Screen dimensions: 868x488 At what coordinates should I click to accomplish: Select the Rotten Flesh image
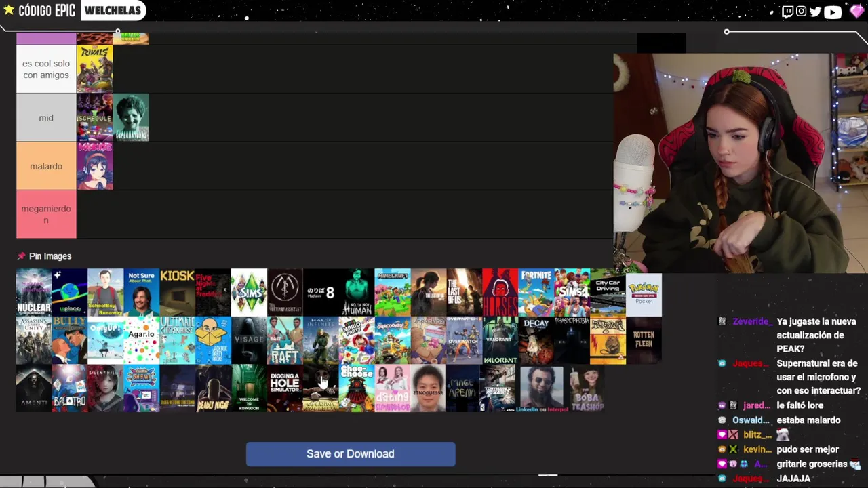coord(644,340)
